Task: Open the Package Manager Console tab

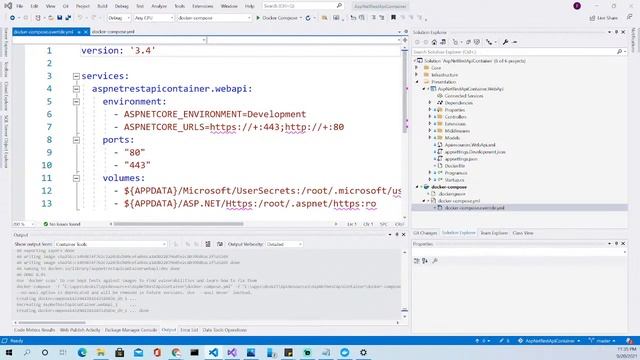Action: point(131,330)
